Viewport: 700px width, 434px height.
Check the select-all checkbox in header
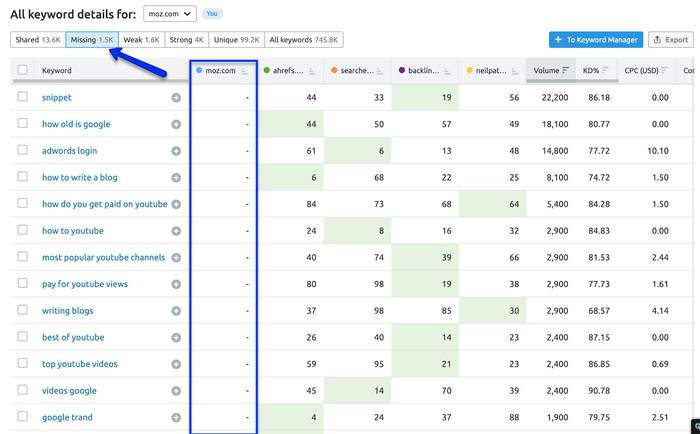[23, 71]
